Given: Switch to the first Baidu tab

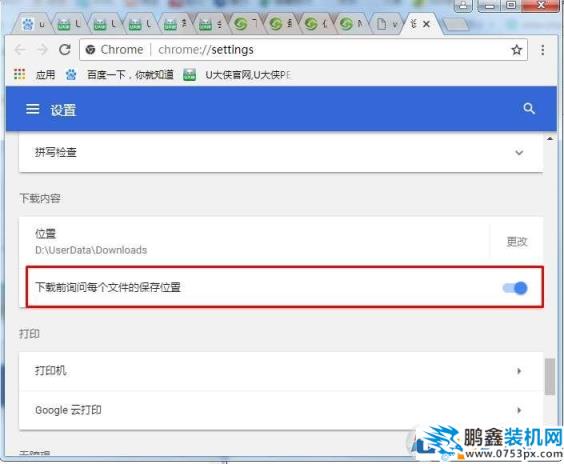Looking at the screenshot, I should click(x=33, y=24).
